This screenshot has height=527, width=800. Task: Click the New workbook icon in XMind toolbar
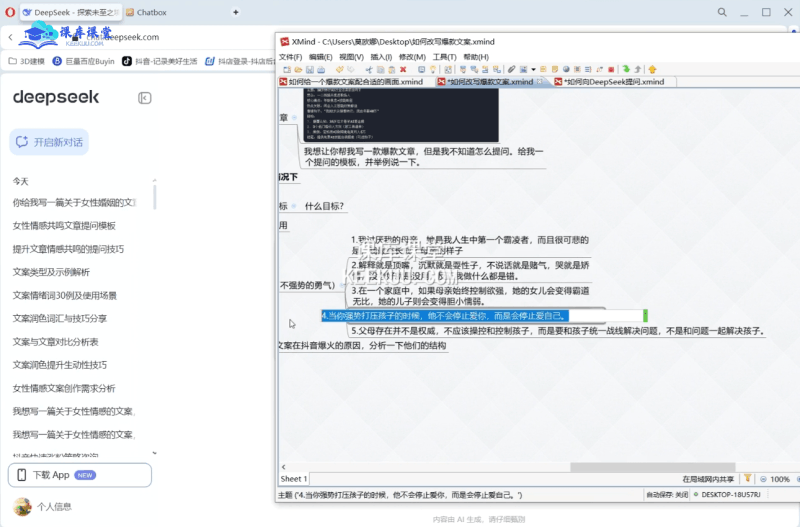(x=287, y=69)
